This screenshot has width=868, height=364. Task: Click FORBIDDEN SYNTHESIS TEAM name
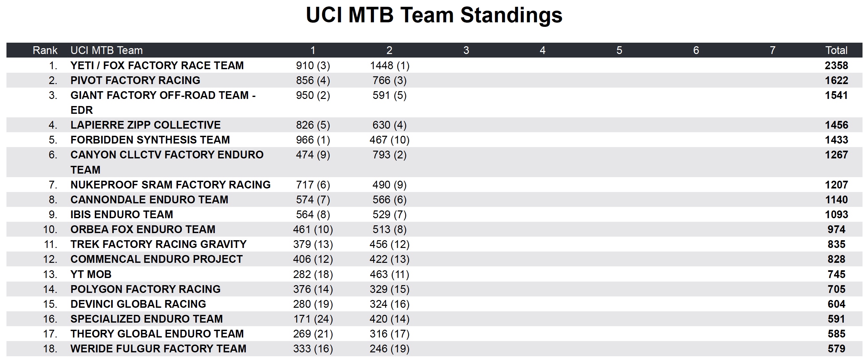(150, 140)
